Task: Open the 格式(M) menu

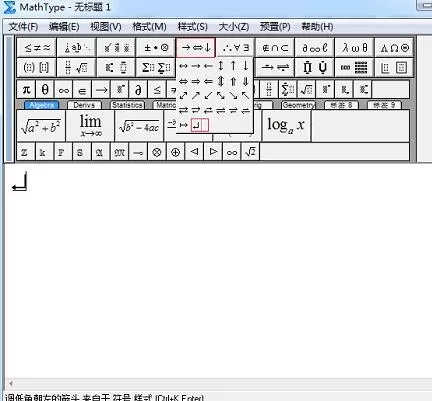Action: click(x=149, y=27)
